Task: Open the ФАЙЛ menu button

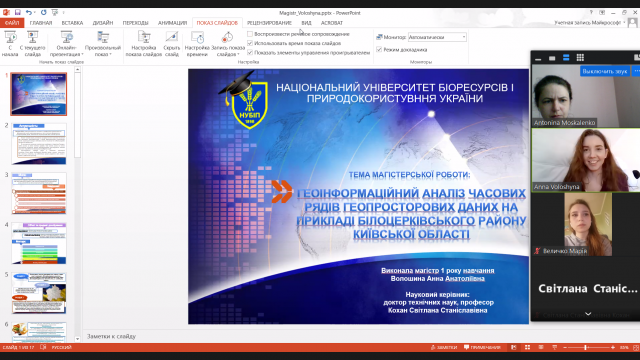Action: pos(12,23)
